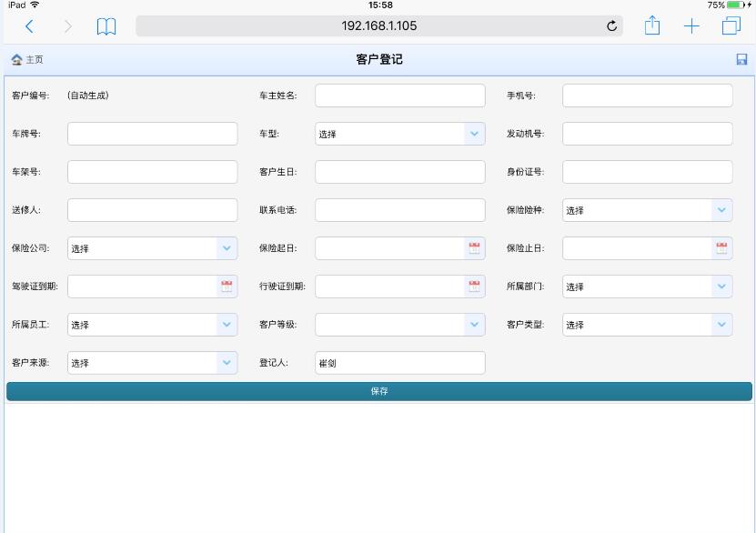This screenshot has width=756, height=533.
Task: Open the 保险险种 dropdown list
Action: tap(721, 210)
